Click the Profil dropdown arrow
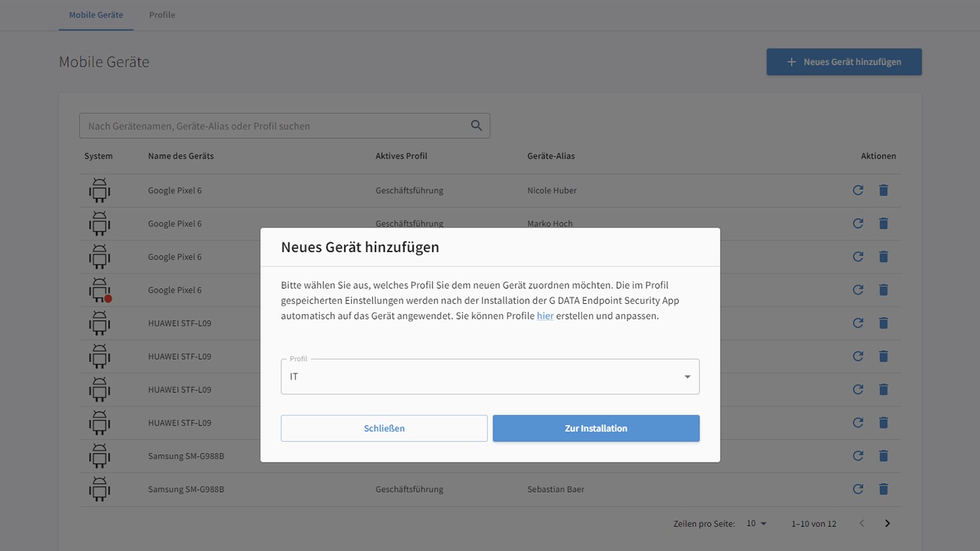This screenshot has height=551, width=980. pyautogui.click(x=686, y=377)
